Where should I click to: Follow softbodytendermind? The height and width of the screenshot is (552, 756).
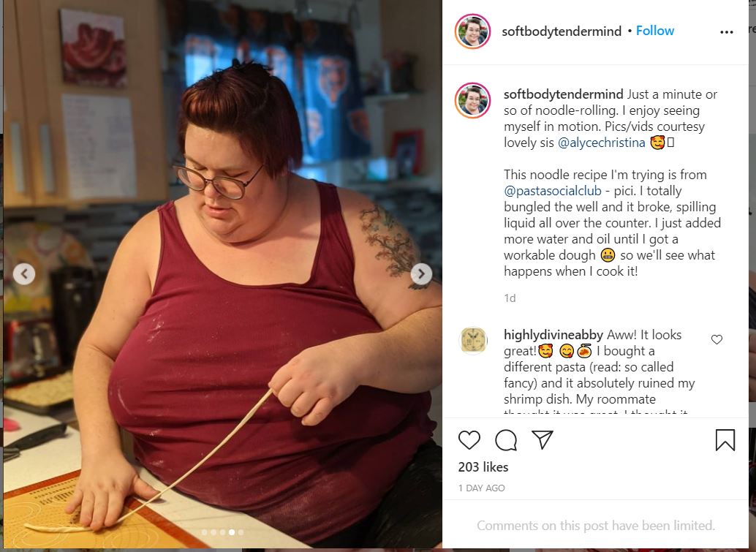pos(655,31)
